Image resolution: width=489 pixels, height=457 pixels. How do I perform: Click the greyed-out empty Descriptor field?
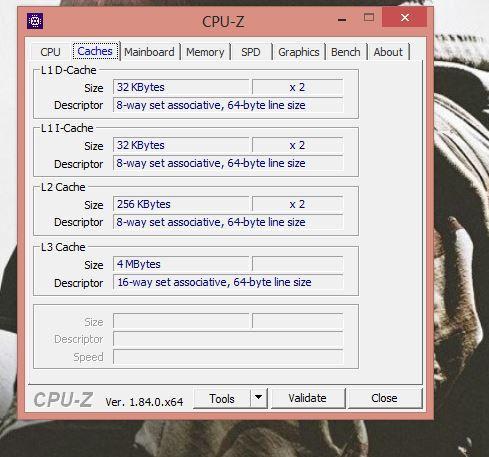228,339
